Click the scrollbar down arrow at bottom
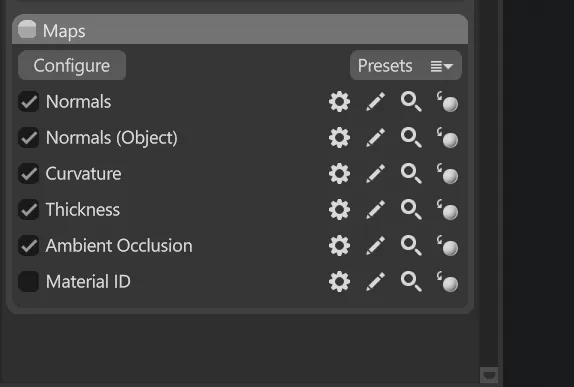Viewport: 574px width, 387px height. (x=489, y=375)
